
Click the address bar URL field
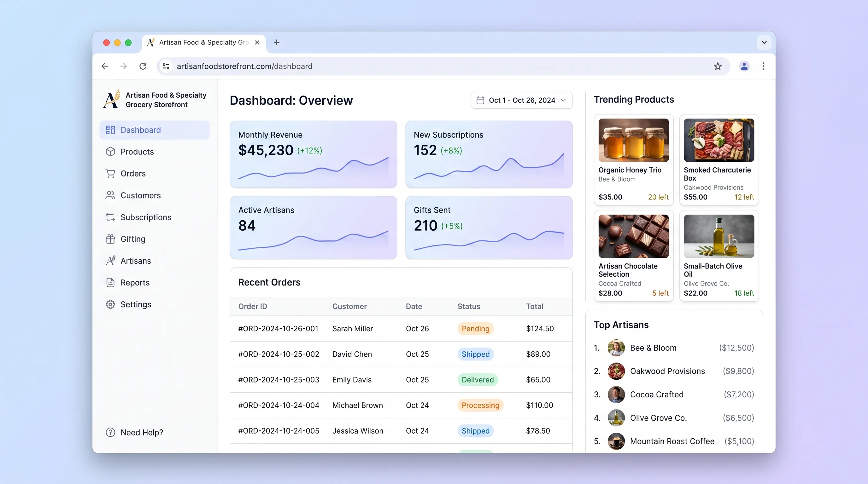coord(443,66)
